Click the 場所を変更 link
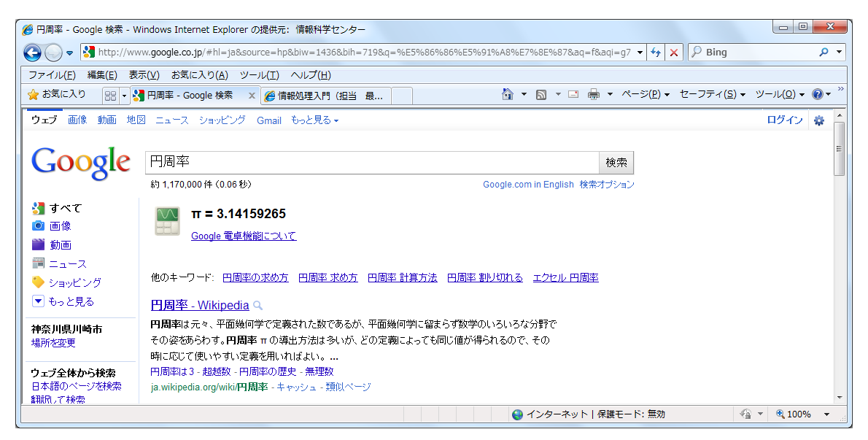Screen dimensions: 868x440 point(53,343)
